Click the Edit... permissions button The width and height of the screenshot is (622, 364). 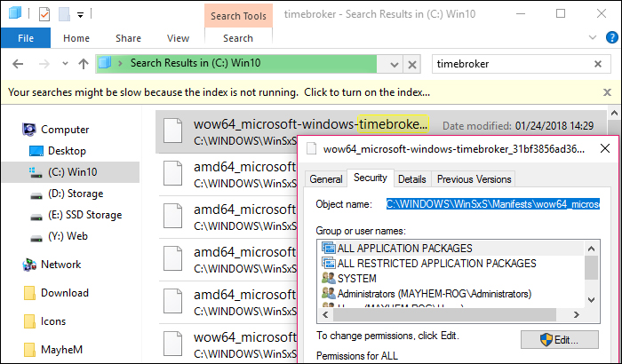pos(559,340)
